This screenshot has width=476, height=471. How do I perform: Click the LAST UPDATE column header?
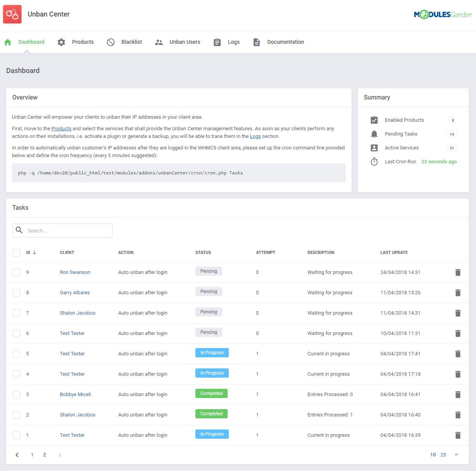(x=394, y=252)
